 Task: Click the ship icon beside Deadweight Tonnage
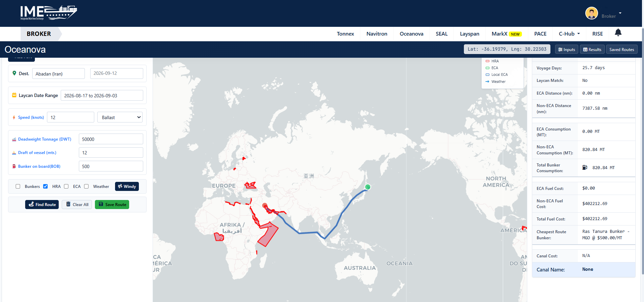(14, 139)
